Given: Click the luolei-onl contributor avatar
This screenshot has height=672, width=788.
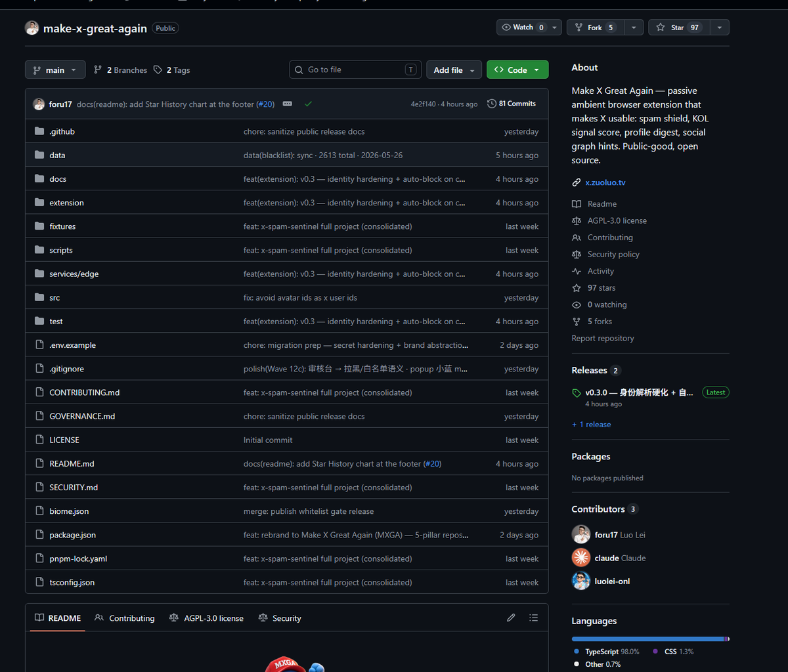Looking at the screenshot, I should [581, 581].
